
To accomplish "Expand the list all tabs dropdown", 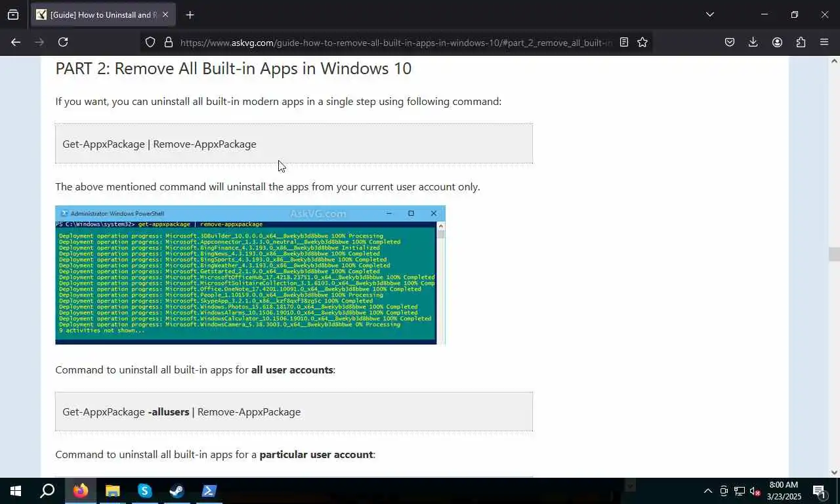I will point(709,14).
